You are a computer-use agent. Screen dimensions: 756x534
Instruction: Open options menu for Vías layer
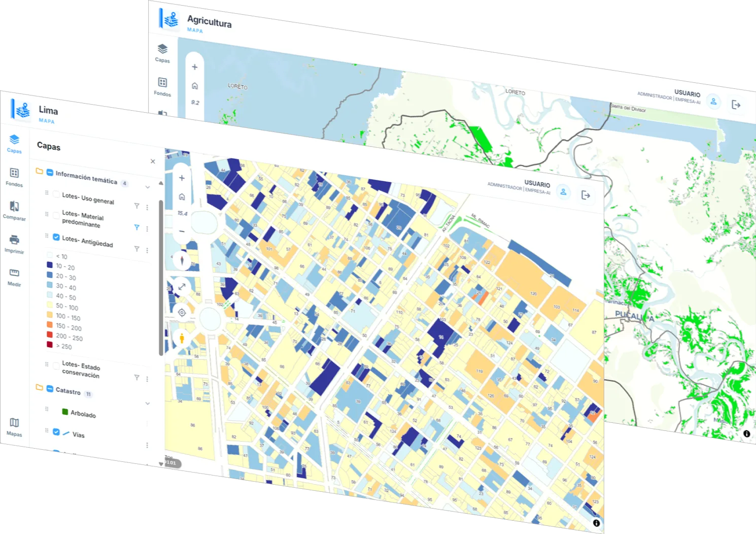tap(147, 445)
